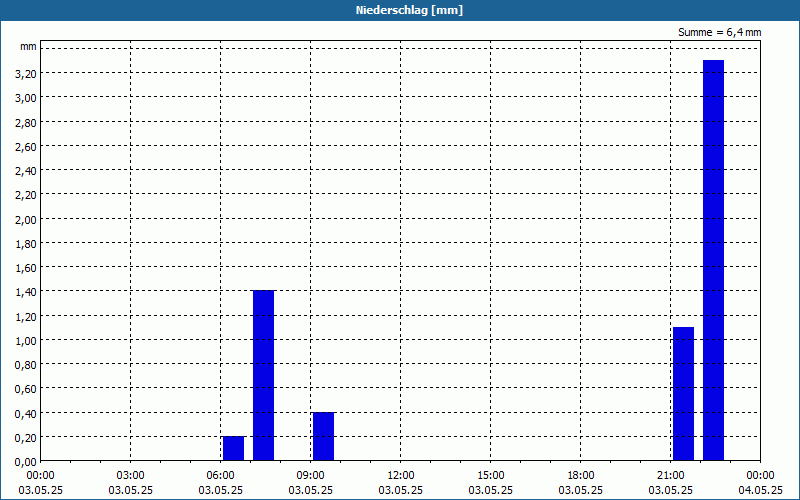Click the 00:00 label at the axis start
This screenshot has width=800, height=500.
40,476
